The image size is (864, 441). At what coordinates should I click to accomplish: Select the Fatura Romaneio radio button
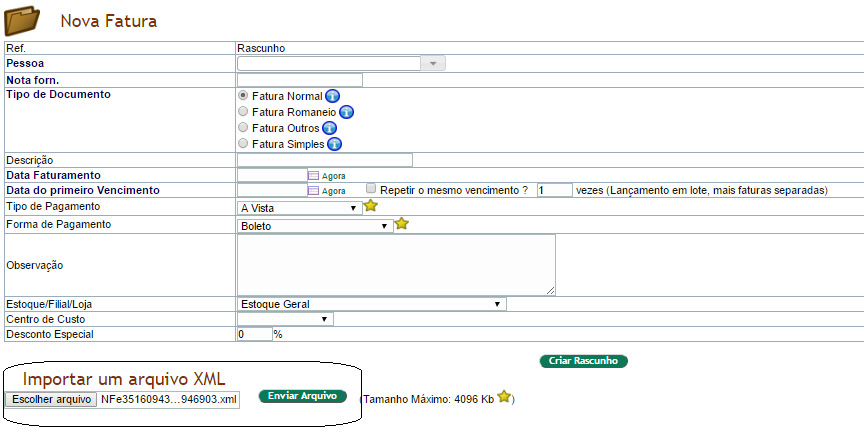pos(243,111)
